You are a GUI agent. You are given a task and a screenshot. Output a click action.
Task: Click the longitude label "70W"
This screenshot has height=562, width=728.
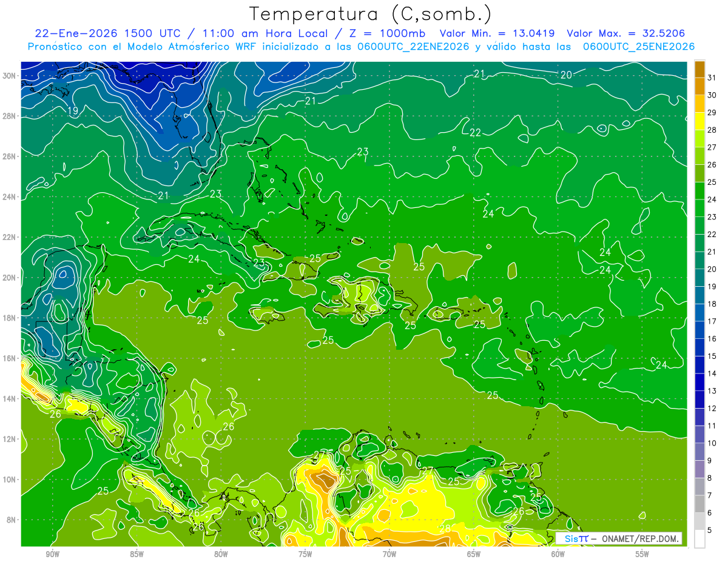tap(389, 555)
